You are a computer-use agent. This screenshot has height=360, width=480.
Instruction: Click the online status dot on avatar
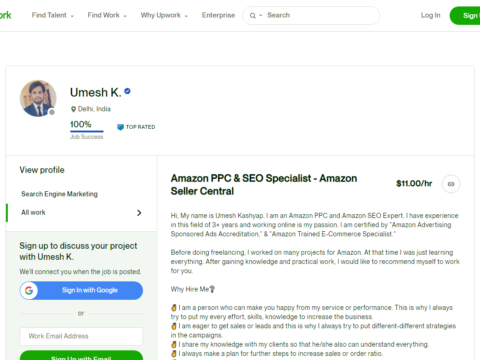point(52,112)
